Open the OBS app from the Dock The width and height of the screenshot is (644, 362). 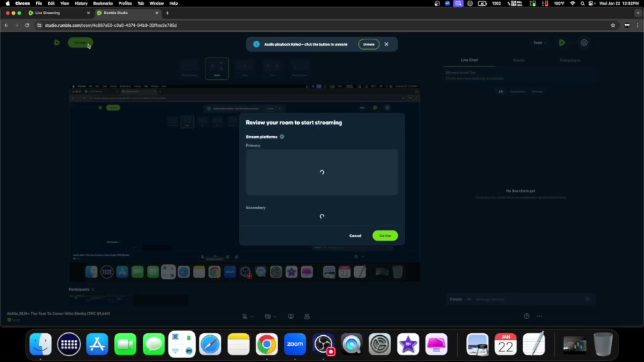[x=324, y=344]
